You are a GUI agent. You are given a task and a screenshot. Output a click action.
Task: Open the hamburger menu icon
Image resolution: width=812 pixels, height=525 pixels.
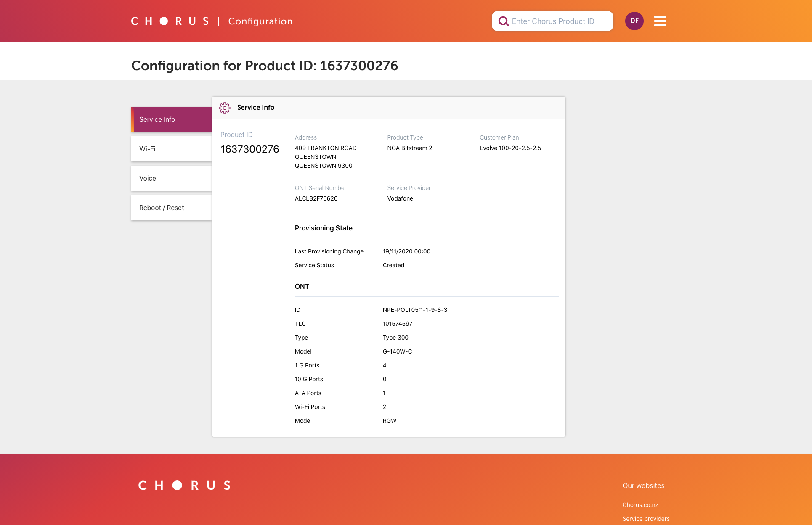click(660, 21)
